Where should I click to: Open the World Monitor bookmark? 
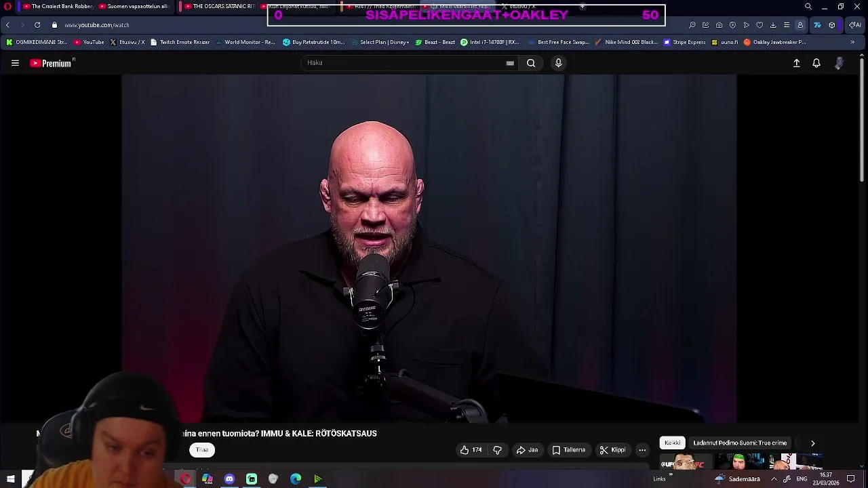tap(245, 42)
